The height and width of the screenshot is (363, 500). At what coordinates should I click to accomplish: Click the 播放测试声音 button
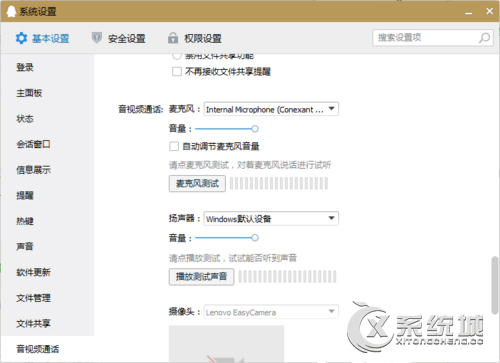(202, 277)
